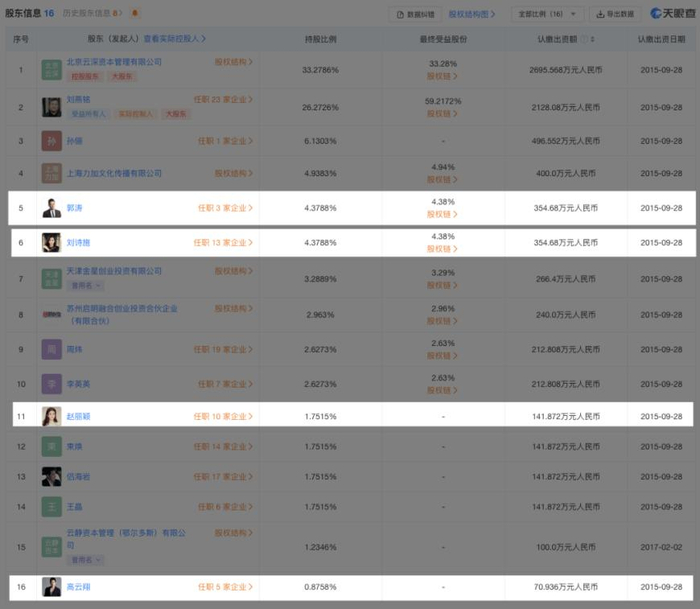700x609 pixels.
Task: Click the 导出数据 export button
Action: (x=615, y=14)
